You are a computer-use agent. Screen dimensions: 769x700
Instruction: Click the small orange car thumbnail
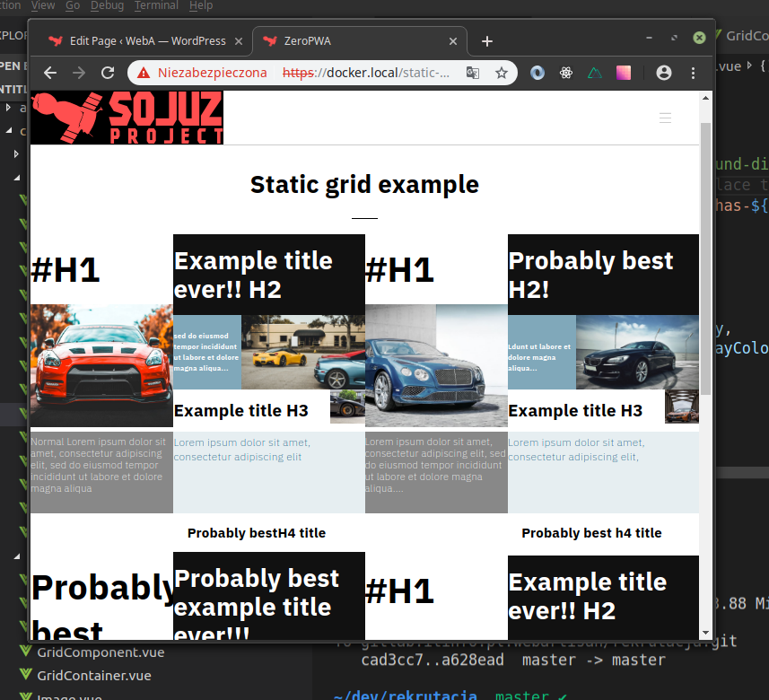[682, 407]
